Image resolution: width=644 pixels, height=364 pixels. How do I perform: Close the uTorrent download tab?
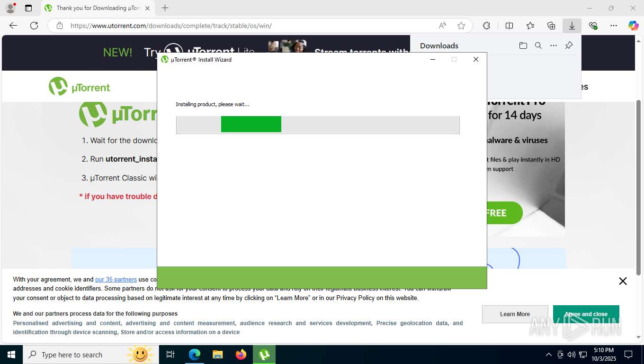click(x=147, y=8)
